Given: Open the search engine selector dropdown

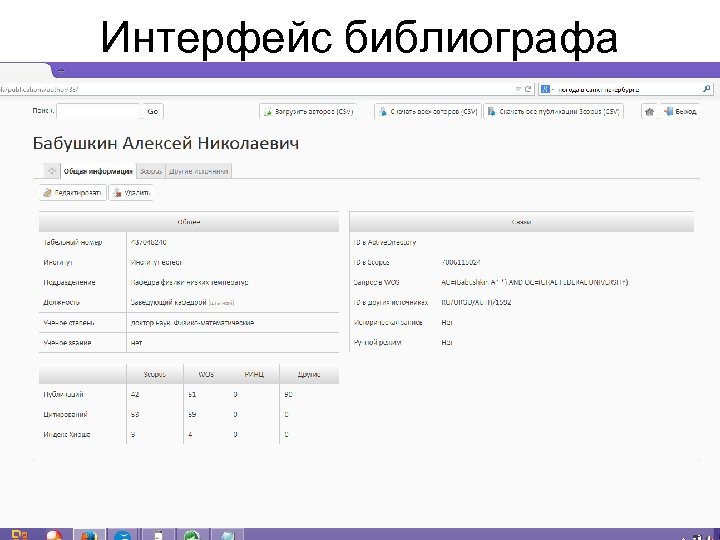Looking at the screenshot, I should [547, 89].
